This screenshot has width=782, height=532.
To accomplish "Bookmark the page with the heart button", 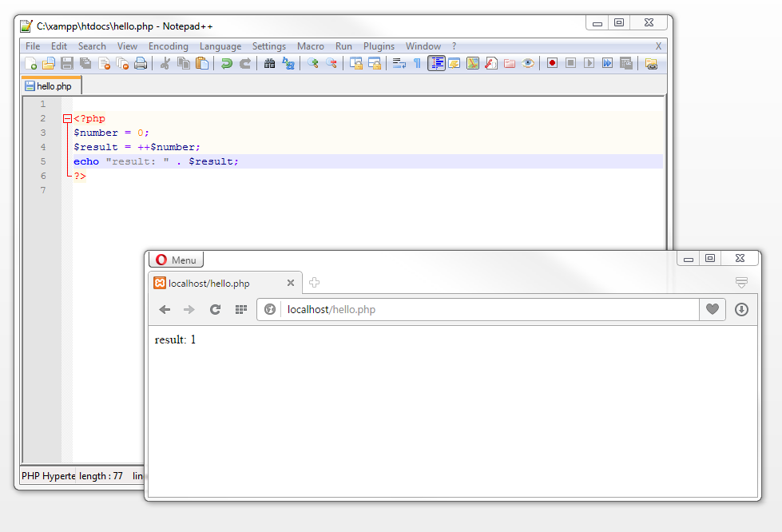I will pos(712,310).
